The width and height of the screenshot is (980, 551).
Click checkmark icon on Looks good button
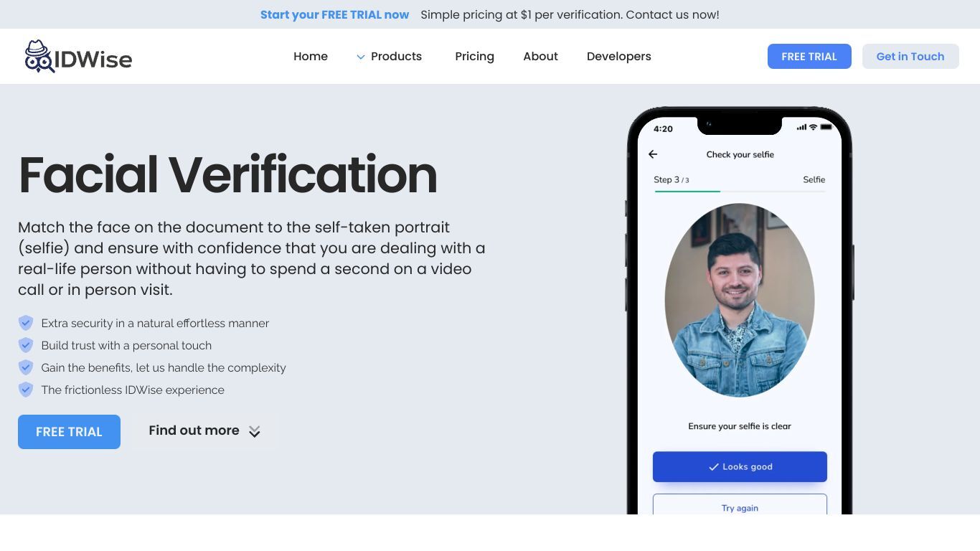tap(714, 467)
